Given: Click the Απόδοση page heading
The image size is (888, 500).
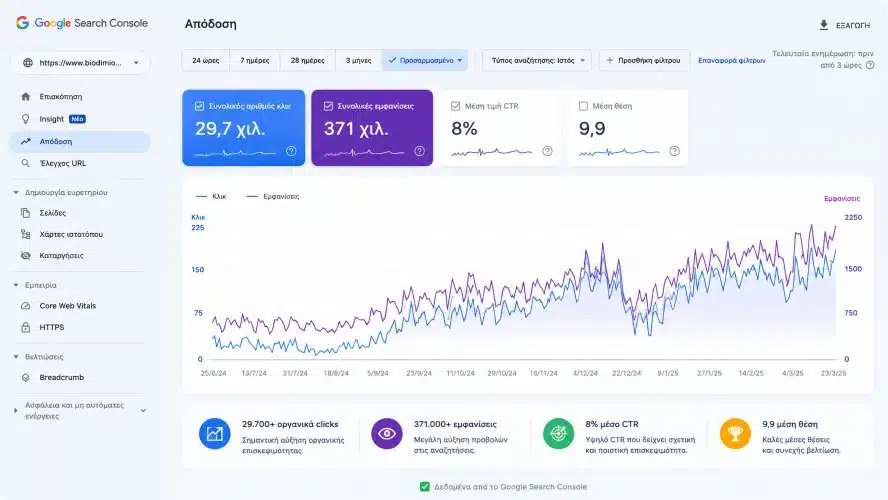Looking at the screenshot, I should click(211, 24).
